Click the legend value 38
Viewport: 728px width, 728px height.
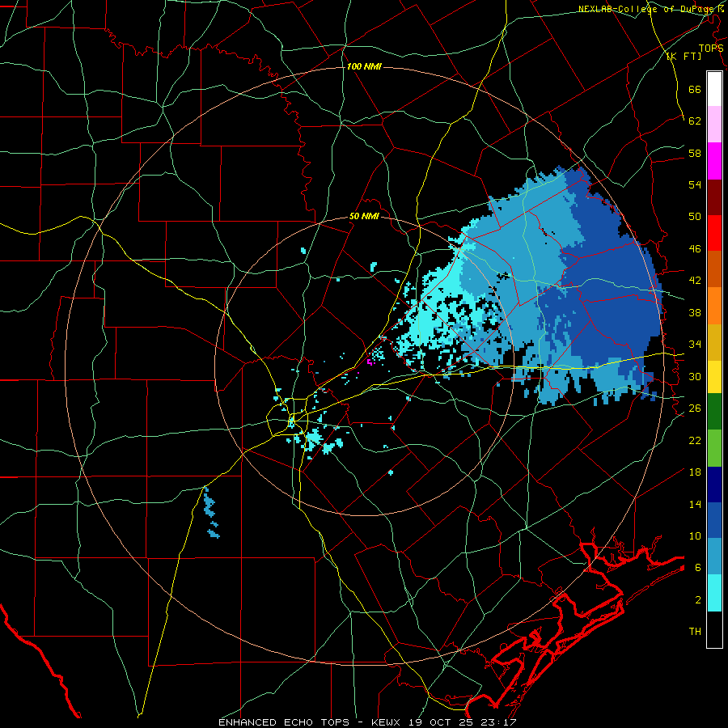695,312
